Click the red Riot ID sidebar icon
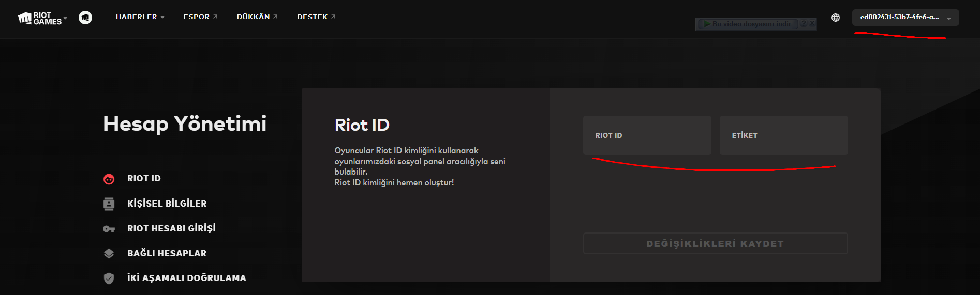Image resolution: width=980 pixels, height=295 pixels. [109, 179]
